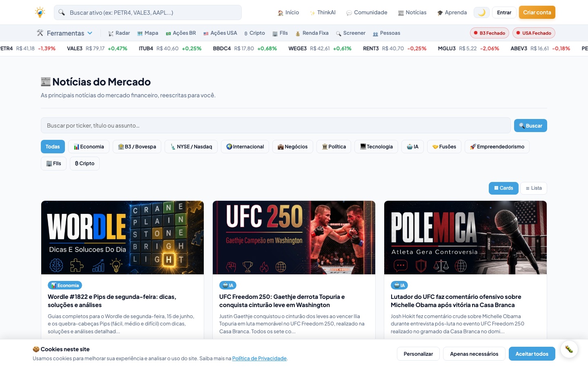Focus the news search by ticker field
Viewport: 588px width, 368px height.
click(276, 126)
